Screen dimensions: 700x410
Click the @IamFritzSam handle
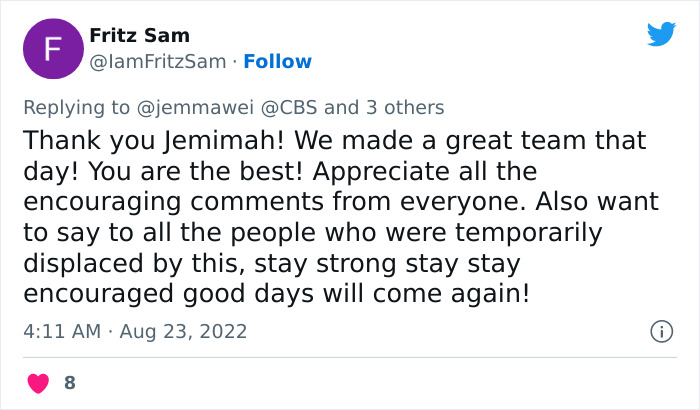157,62
